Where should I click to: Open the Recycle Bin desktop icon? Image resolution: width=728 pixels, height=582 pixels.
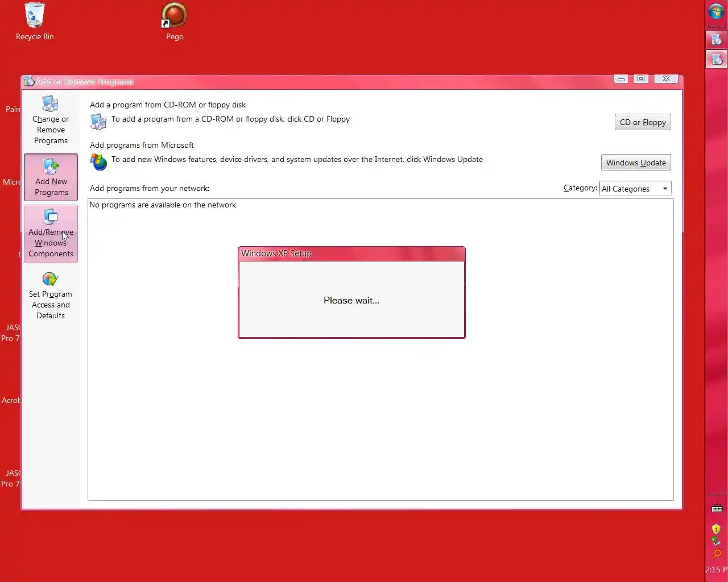click(34, 23)
